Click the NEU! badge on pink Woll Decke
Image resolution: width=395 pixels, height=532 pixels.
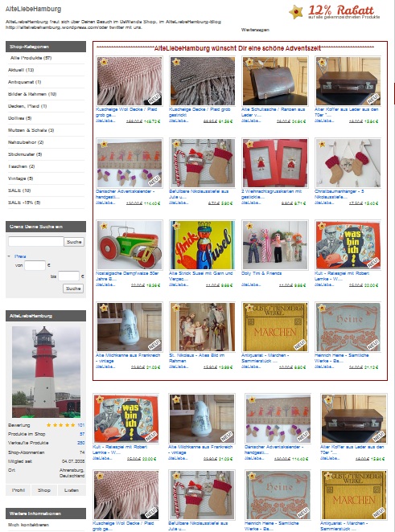coord(154,99)
